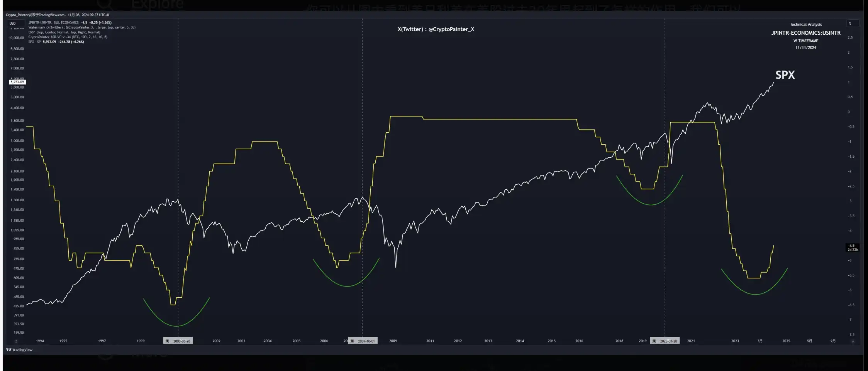Image resolution: width=868 pixels, height=371 pixels.
Task: Select the Watermark indicator legend line
Action: coord(81,27)
